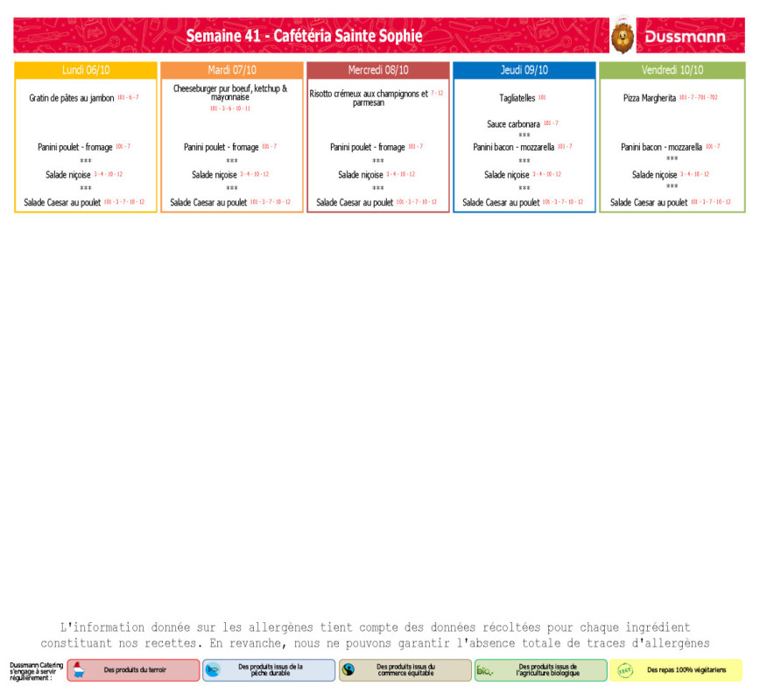The height and width of the screenshot is (700, 760).
Task: Click Sauce carbonara under Thursday
Action: click(x=513, y=124)
